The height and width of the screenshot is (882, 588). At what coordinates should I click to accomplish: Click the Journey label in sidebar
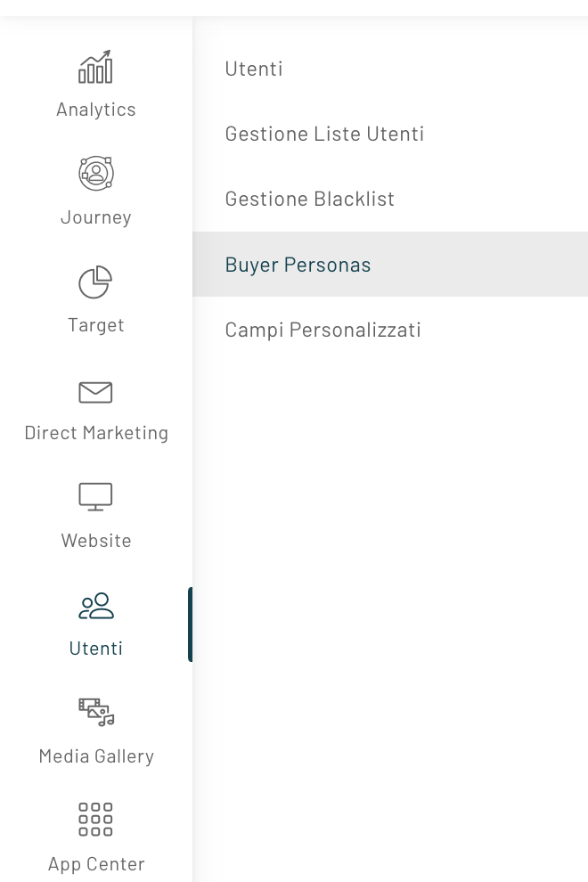point(96,217)
